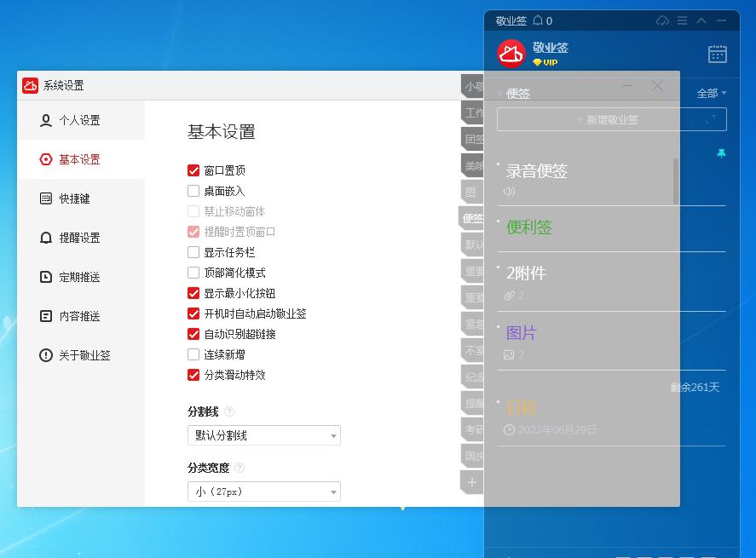Switch to the 国庆 category tab
This screenshot has width=756, height=558.
tap(472, 456)
